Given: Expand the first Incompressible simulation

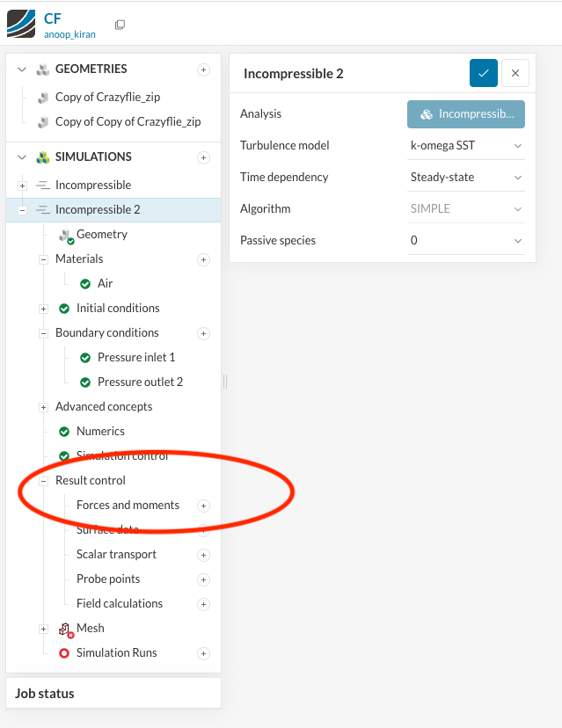Looking at the screenshot, I should pyautogui.click(x=23, y=186).
